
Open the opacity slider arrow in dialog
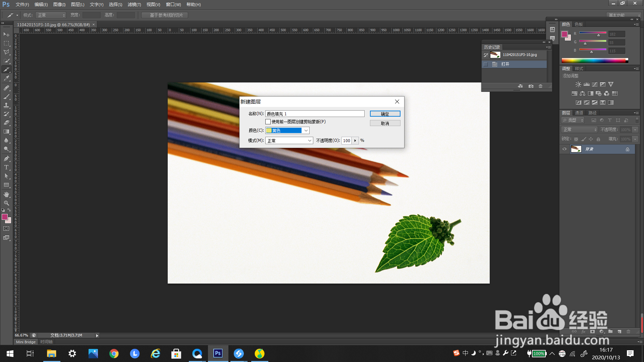pos(355,140)
